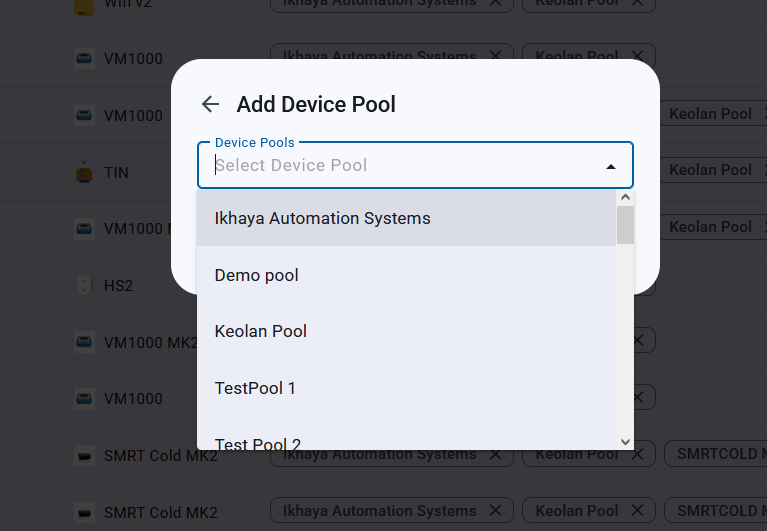Viewport: 767px width, 531px height.
Task: Click the TIN device icon
Action: click(85, 173)
